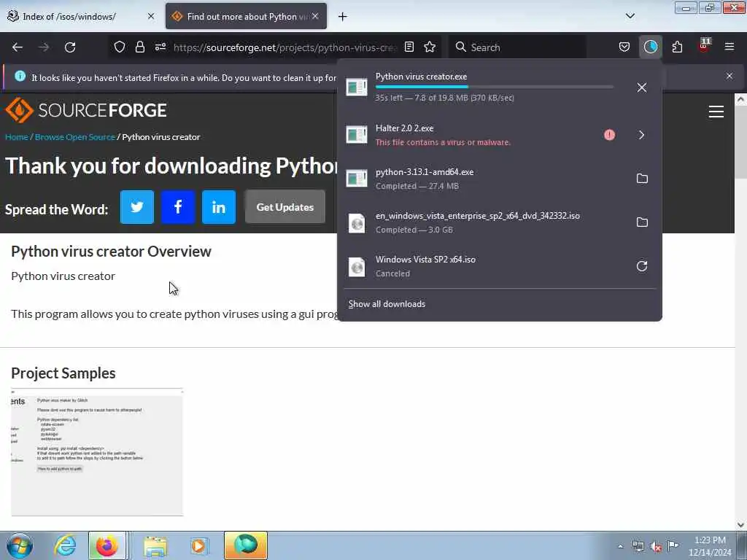This screenshot has width=747, height=560.
Task: Click the muted volume tray icon
Action: [656, 546]
